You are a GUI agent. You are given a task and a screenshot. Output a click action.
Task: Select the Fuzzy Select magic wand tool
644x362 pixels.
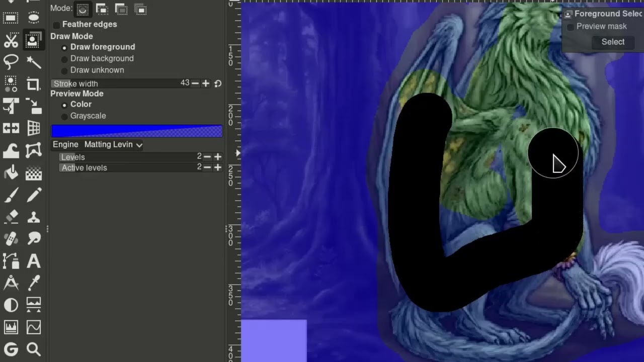click(x=34, y=62)
